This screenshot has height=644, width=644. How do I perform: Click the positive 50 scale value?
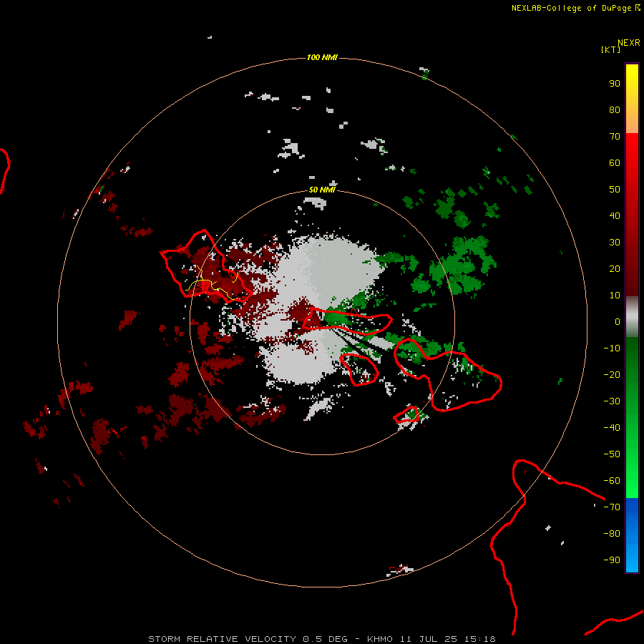(615, 190)
